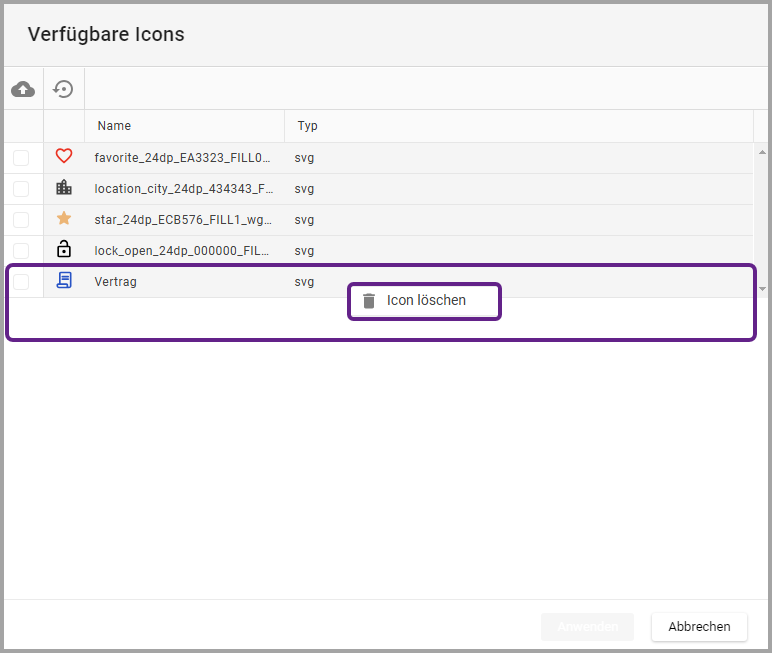Enable the star_24dp row checkbox

[x=21, y=219]
